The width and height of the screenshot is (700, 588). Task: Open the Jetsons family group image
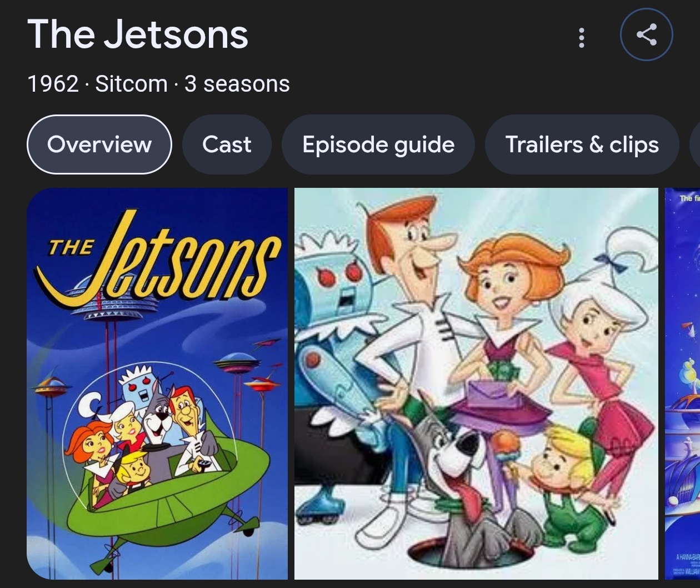[476, 383]
